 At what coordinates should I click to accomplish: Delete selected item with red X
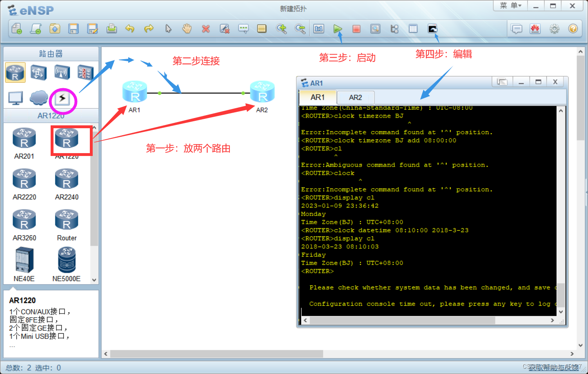click(206, 29)
